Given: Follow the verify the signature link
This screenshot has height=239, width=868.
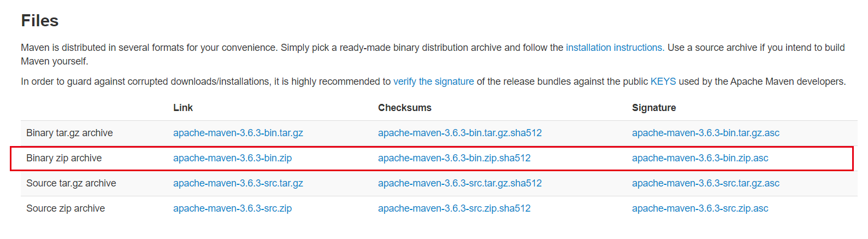Looking at the screenshot, I should (x=434, y=81).
